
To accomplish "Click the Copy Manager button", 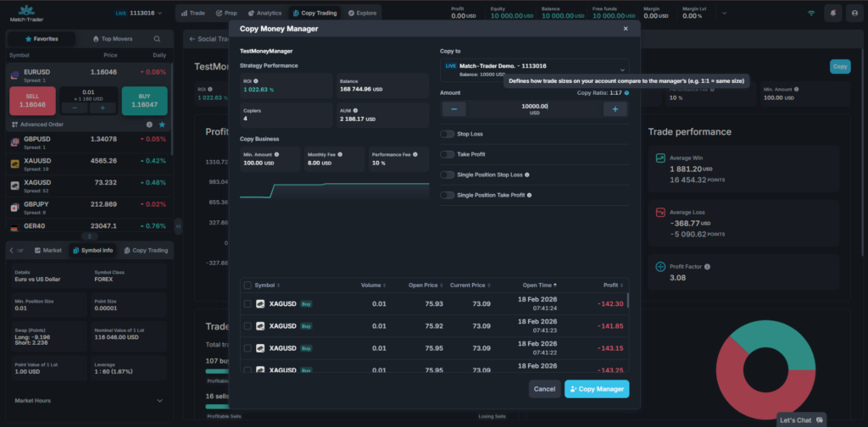I will pyautogui.click(x=597, y=389).
